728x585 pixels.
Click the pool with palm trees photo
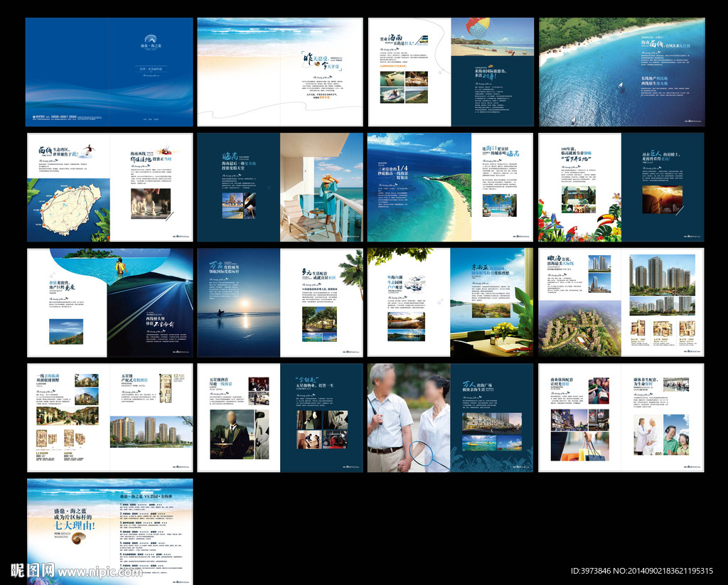click(x=500, y=205)
